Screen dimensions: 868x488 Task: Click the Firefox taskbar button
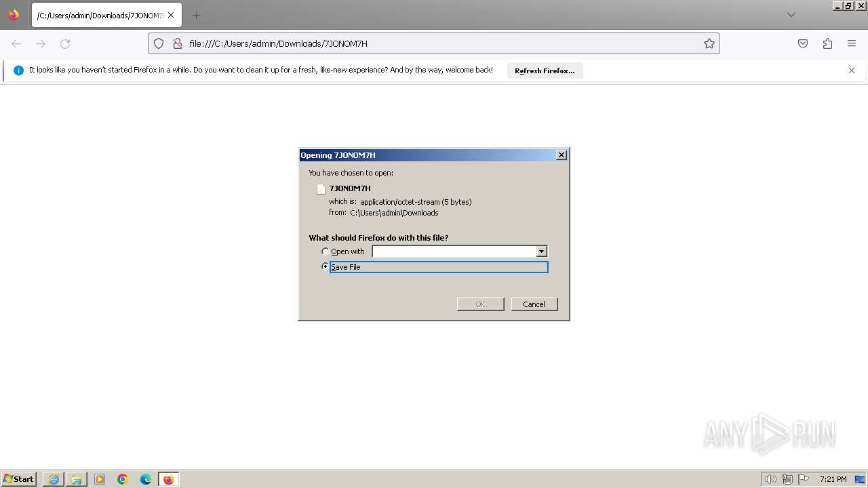(168, 479)
